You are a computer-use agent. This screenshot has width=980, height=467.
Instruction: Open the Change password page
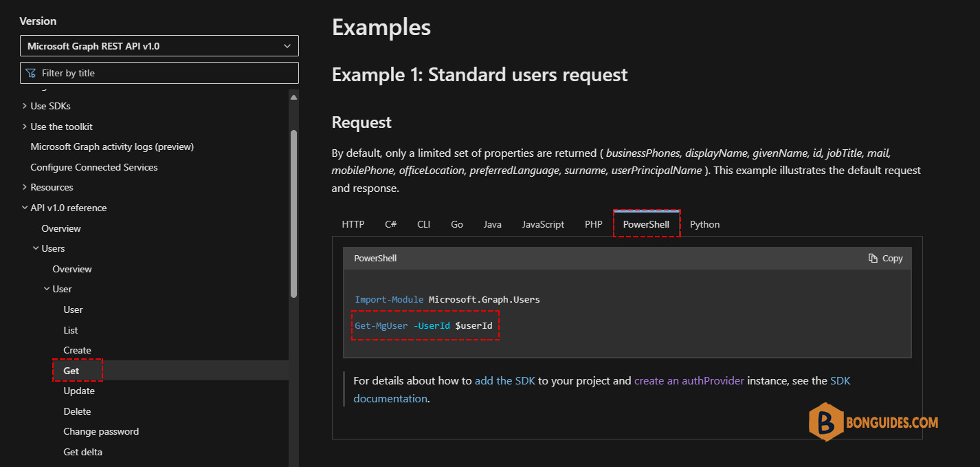(x=101, y=431)
